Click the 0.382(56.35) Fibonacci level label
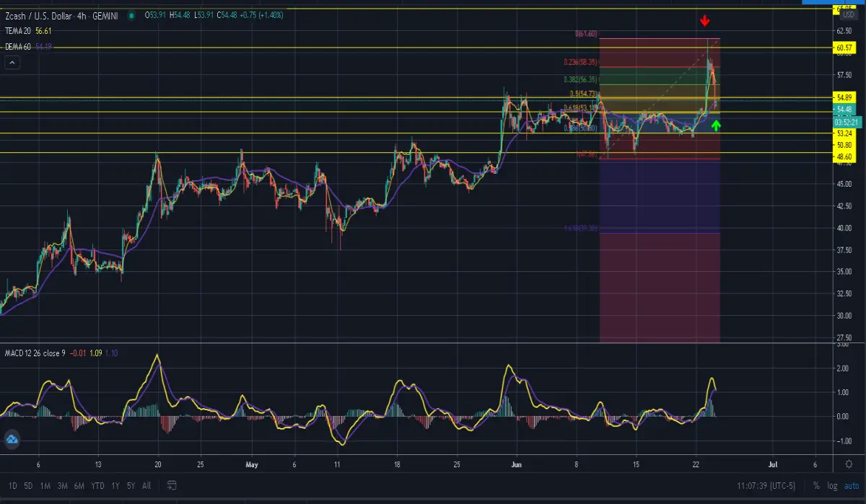Image resolution: width=866 pixels, height=504 pixels. pos(579,79)
